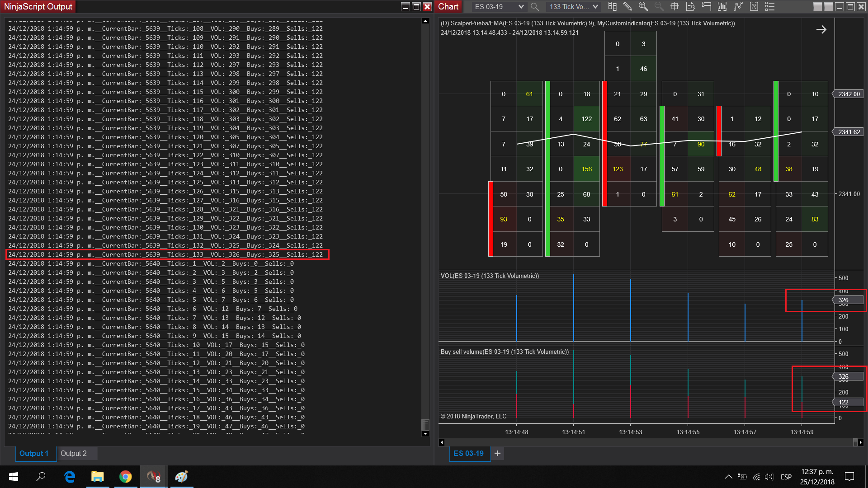This screenshot has height=488, width=868.
Task: Open the bar type selector icon
Action: (612, 7)
